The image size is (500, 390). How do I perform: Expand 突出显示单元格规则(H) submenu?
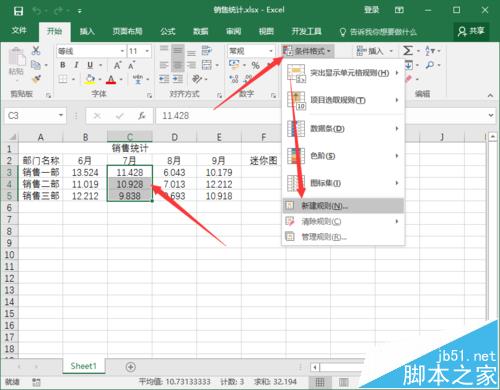[343, 73]
